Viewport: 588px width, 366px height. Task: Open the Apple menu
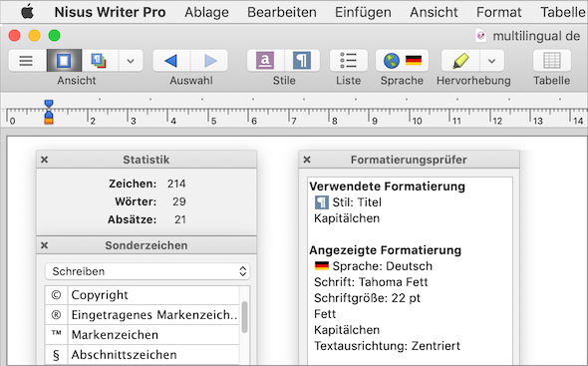click(27, 12)
